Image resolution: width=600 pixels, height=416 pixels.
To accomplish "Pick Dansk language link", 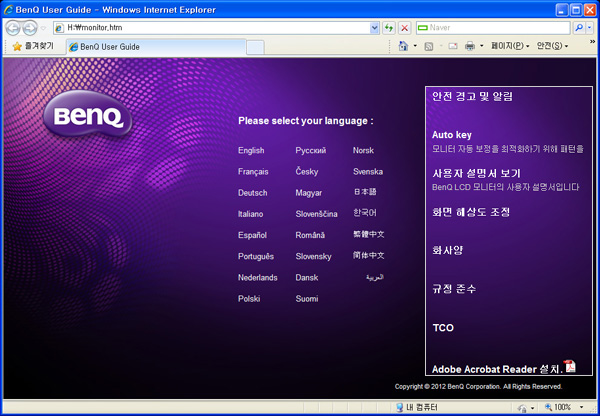I will pos(307,277).
